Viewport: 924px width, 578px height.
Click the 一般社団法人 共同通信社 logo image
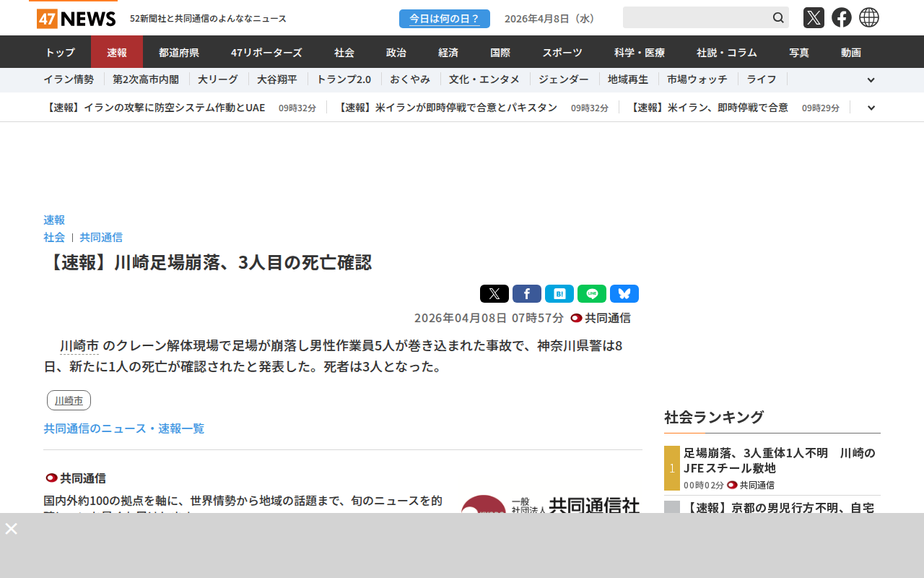coord(550,504)
